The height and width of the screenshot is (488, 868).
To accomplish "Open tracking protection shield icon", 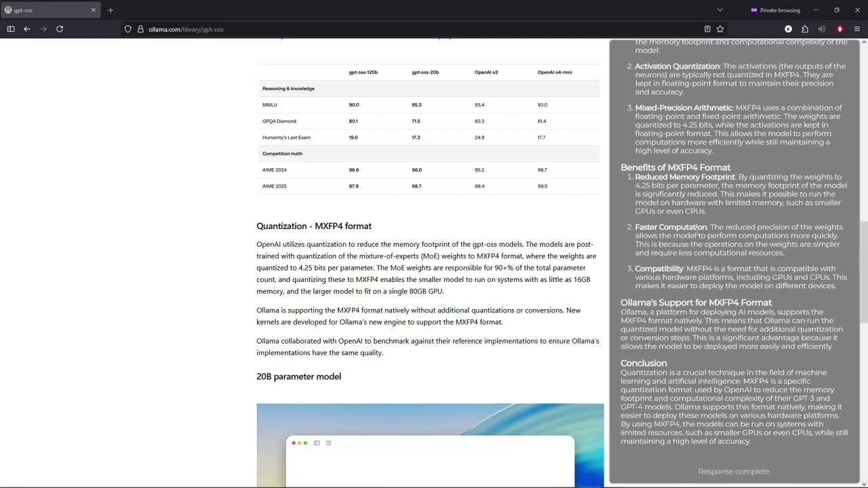I will point(127,29).
